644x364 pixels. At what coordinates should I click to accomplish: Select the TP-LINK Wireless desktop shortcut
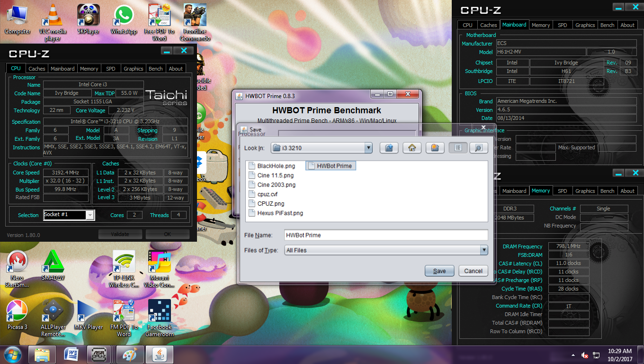tap(124, 269)
